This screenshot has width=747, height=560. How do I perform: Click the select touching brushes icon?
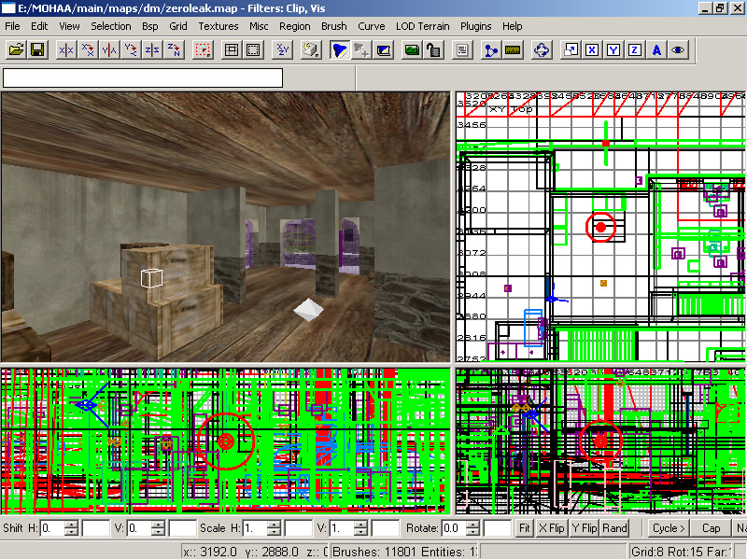(232, 49)
